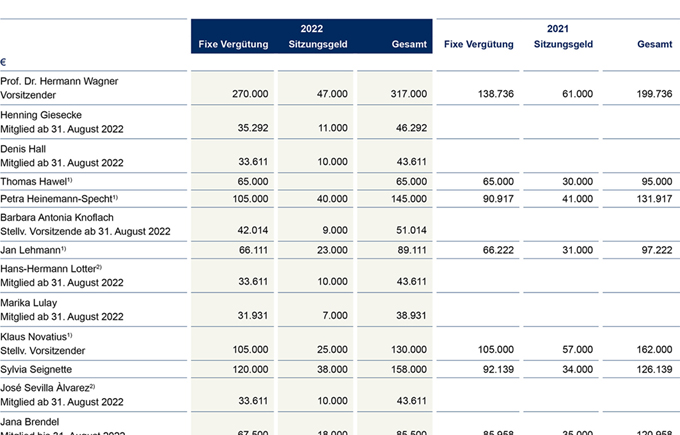Select value 66.222 in Jan Lehmann row

point(498,250)
